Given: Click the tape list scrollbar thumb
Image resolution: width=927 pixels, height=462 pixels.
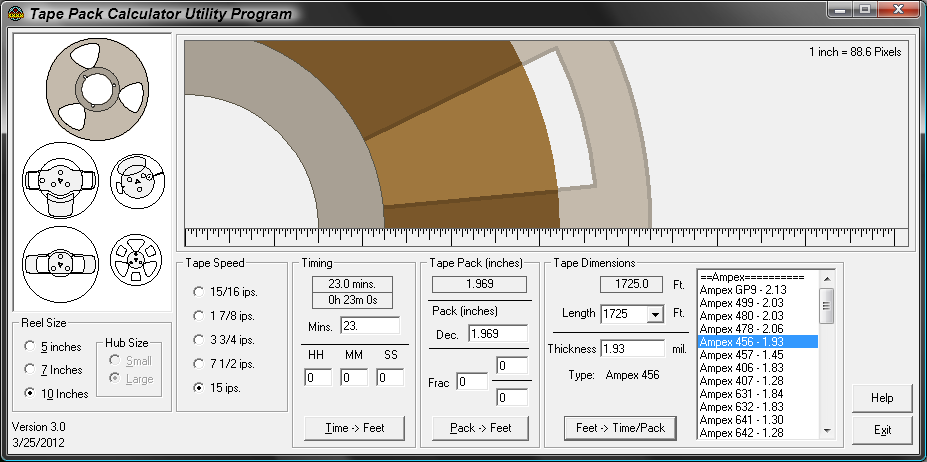Looking at the screenshot, I should (826, 306).
